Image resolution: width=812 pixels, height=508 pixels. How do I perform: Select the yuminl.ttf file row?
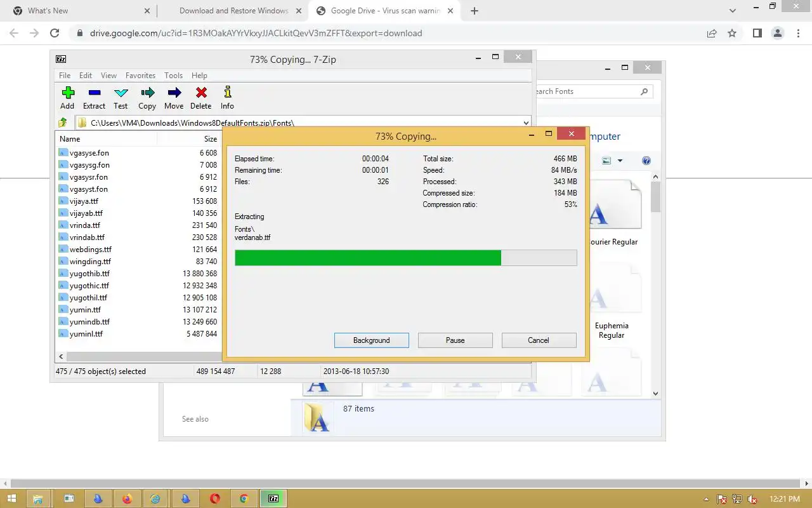pos(138,334)
